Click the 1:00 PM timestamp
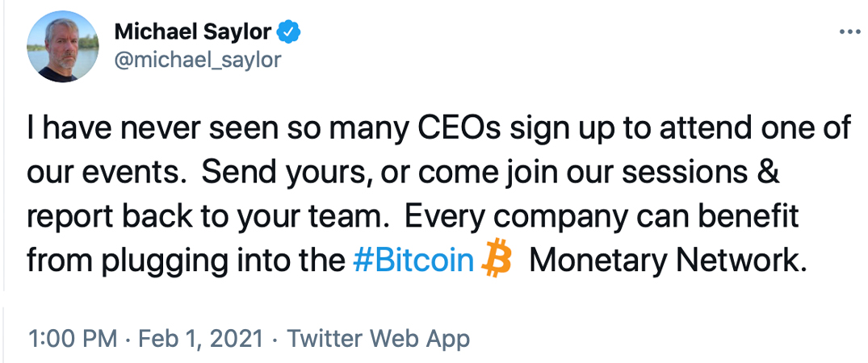 click(73, 338)
